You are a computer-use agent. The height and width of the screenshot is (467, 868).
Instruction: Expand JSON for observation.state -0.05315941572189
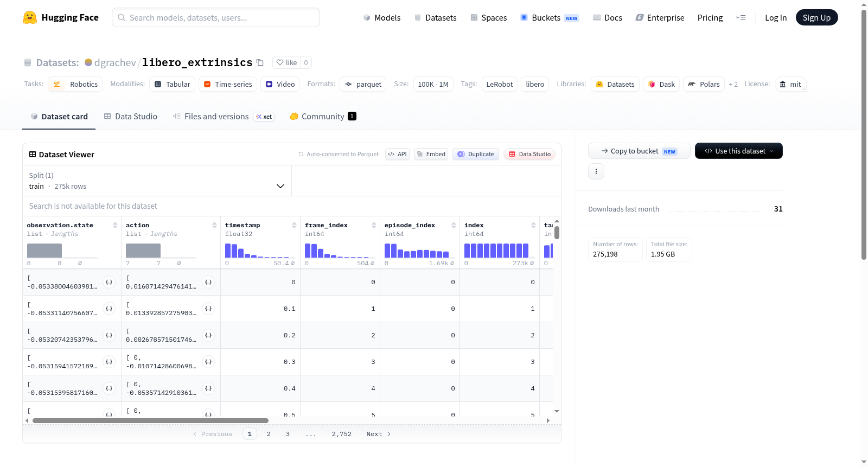(109, 362)
